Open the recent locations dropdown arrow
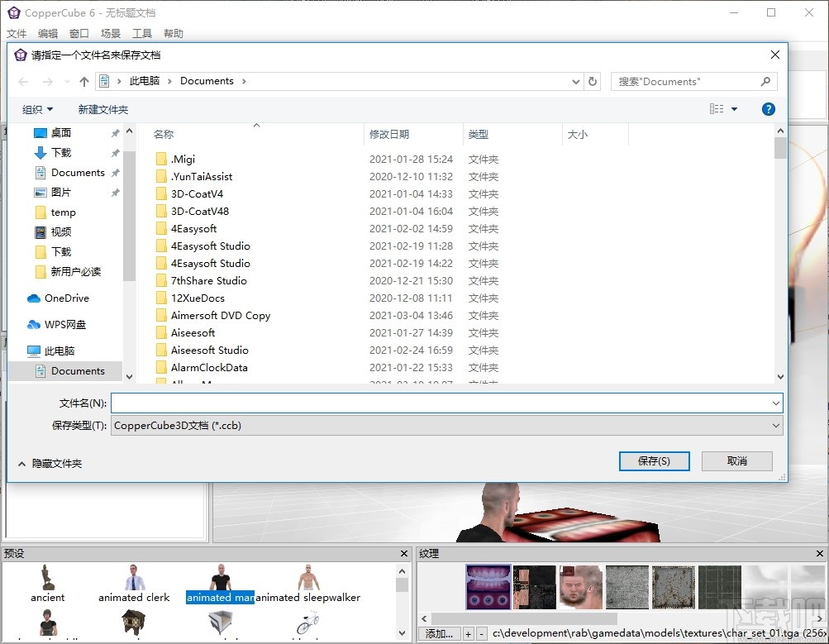This screenshot has width=829, height=644. point(67,81)
